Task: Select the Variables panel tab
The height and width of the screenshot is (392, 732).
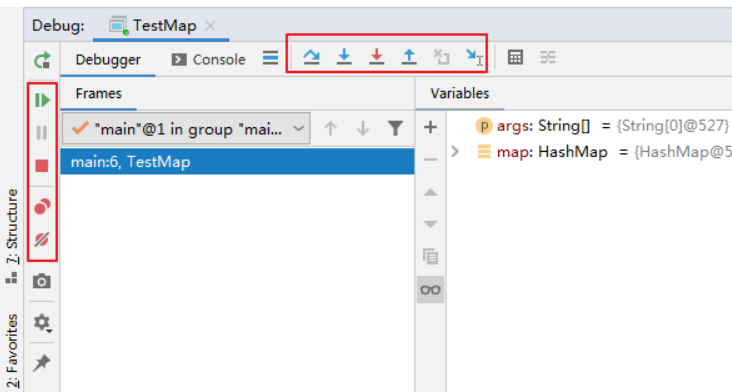Action: pyautogui.click(x=460, y=93)
